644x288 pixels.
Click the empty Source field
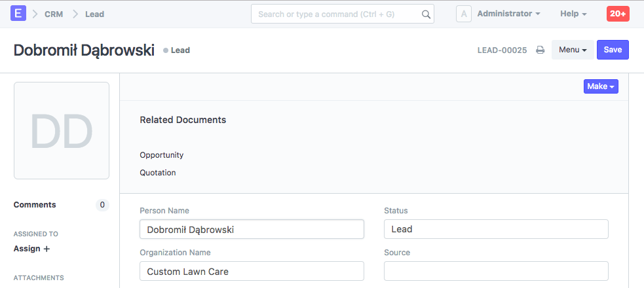click(496, 271)
